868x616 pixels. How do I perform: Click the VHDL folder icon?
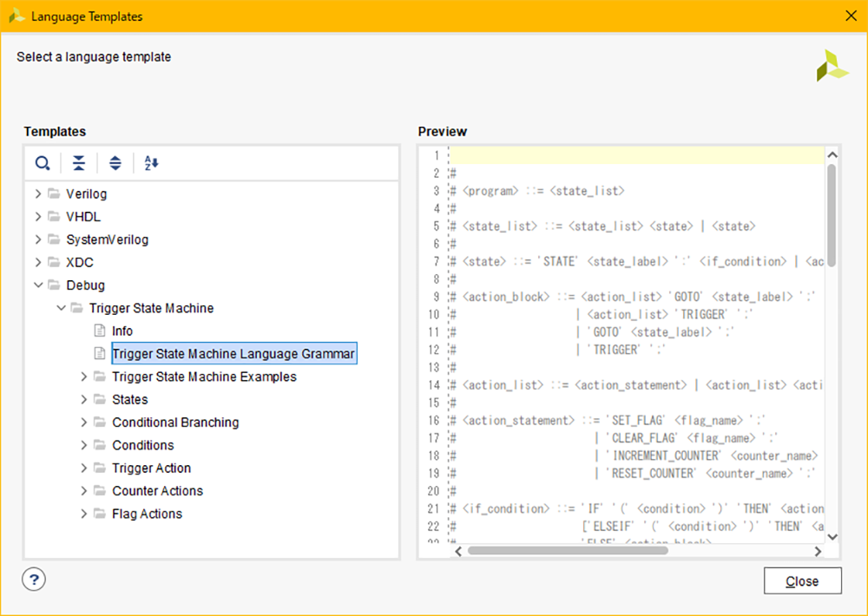pyautogui.click(x=54, y=216)
